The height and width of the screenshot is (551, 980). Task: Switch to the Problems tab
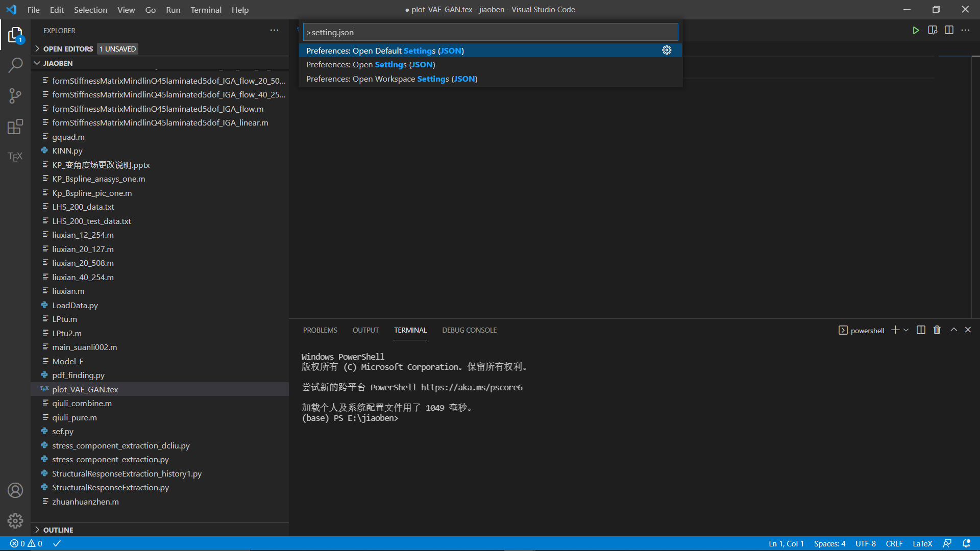tap(320, 330)
